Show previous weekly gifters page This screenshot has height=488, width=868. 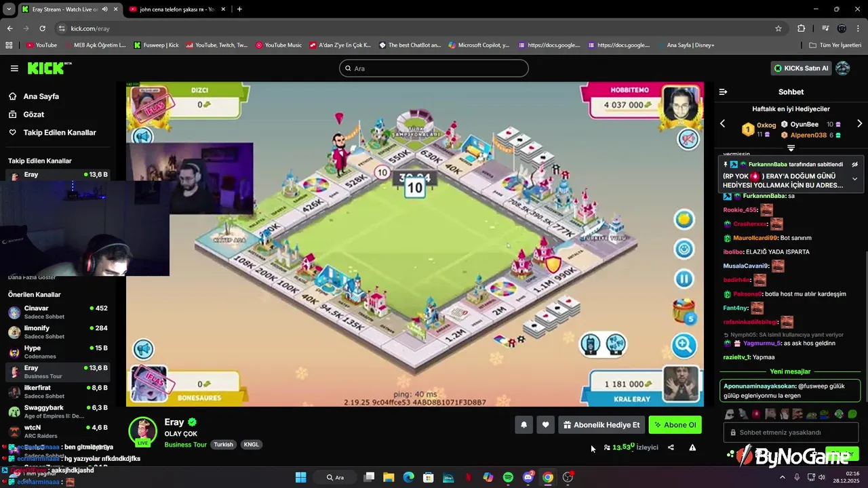(x=723, y=123)
